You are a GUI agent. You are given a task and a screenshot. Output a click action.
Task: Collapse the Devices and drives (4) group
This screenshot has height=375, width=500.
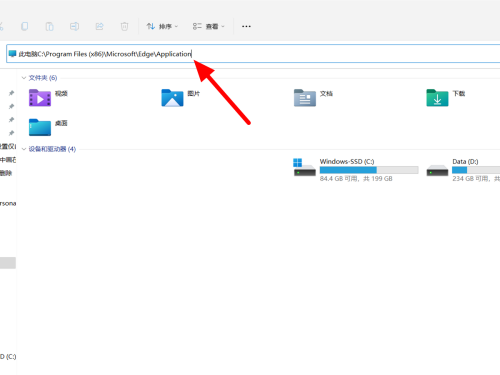[x=24, y=149]
